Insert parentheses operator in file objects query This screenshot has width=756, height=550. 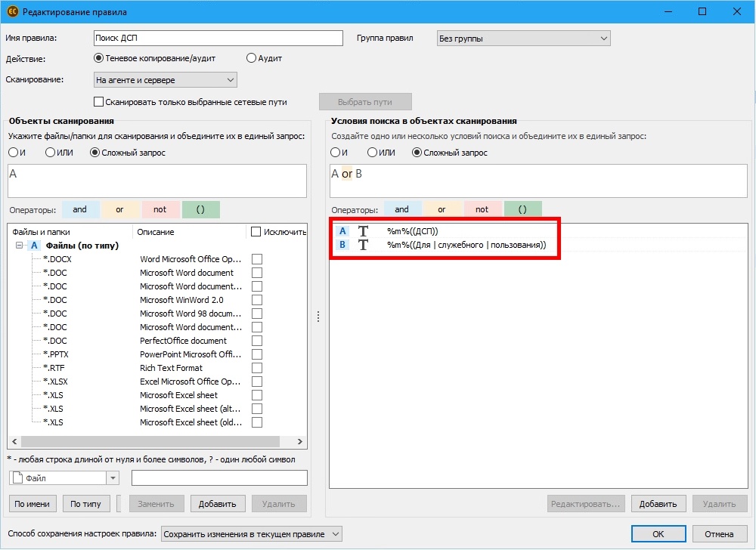point(200,209)
